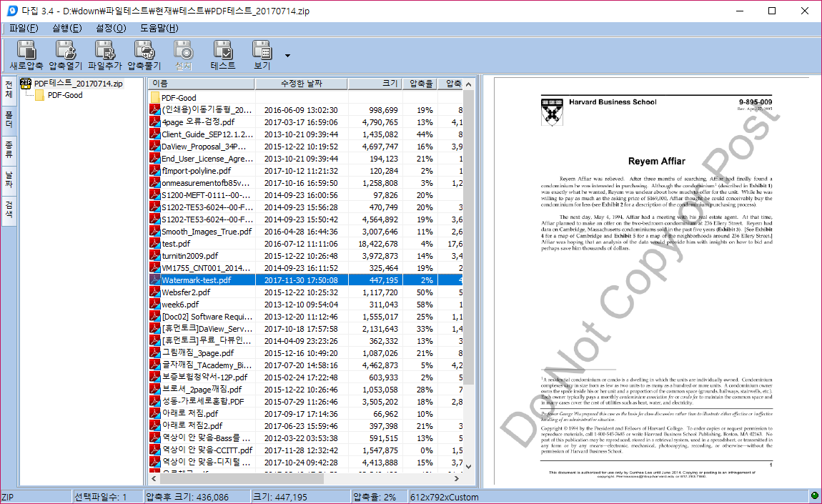Screen dimensions: 822x504
Task: Switch to the 종류 (type) side tab
Action: [x=9, y=149]
